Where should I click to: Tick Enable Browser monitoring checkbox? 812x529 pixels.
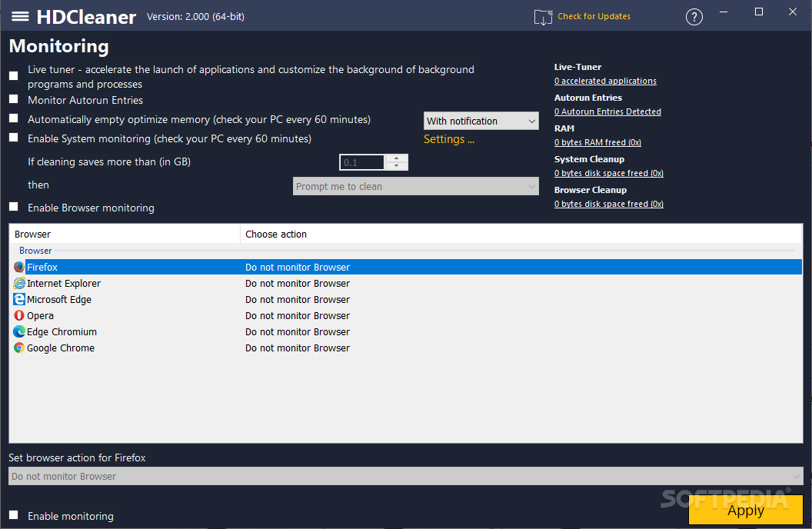pyautogui.click(x=14, y=207)
